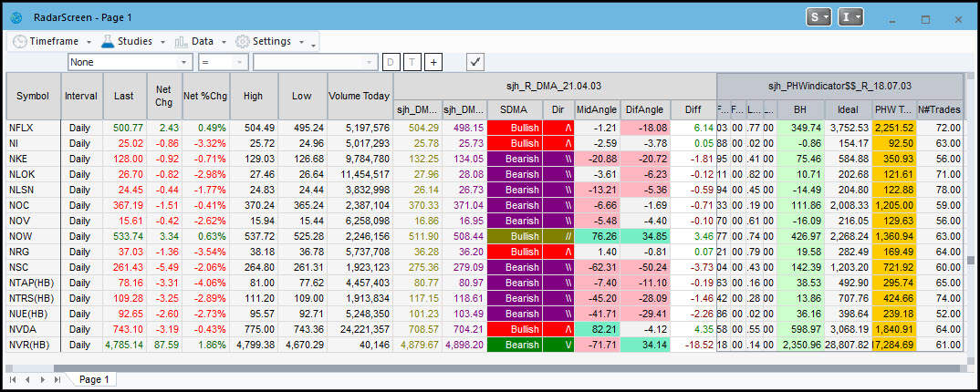Screen dimensions: 980x392
Task: Click the SDMA column header
Action: coord(515,109)
